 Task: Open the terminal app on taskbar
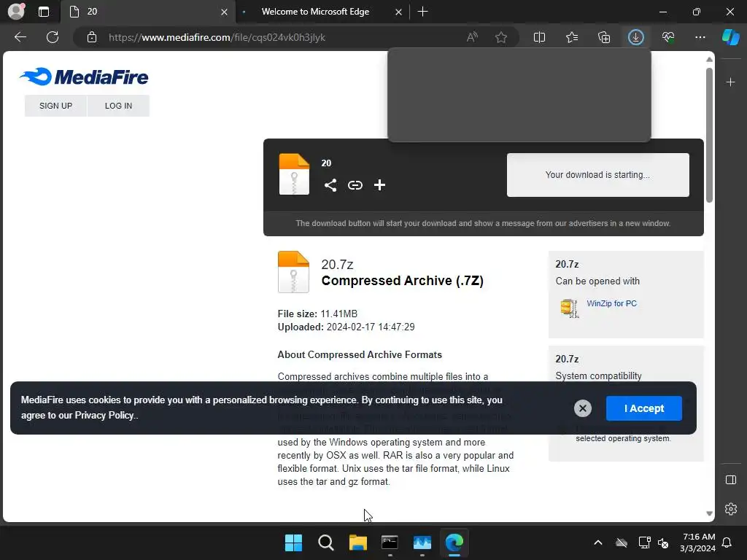pyautogui.click(x=390, y=542)
